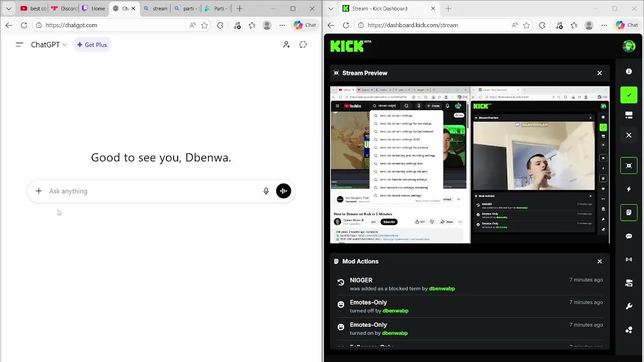Click the plus attach icon in prompt box
Viewport: 644px width, 362px height.
click(39, 191)
